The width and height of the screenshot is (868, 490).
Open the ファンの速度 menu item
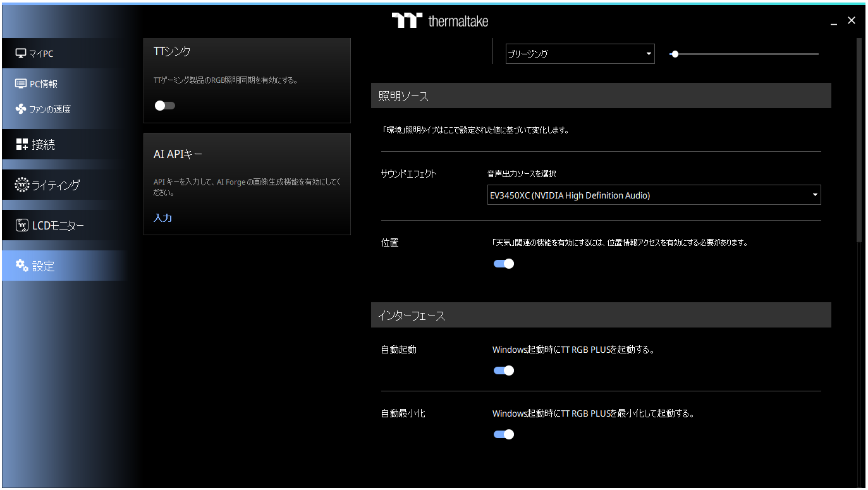click(x=49, y=109)
